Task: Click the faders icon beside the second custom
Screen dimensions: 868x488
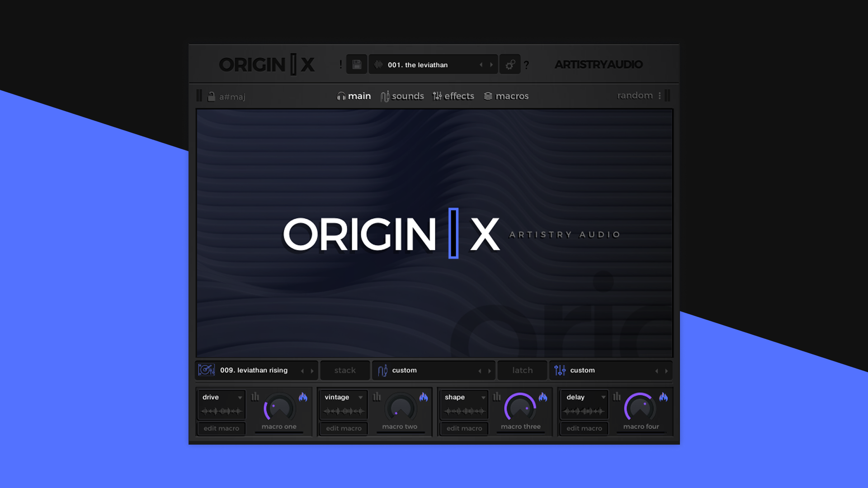Action: point(560,370)
